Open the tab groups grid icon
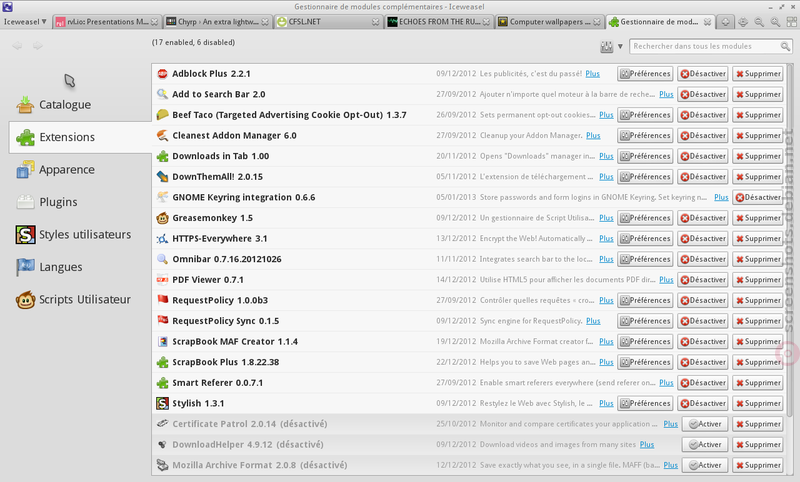 791,22
